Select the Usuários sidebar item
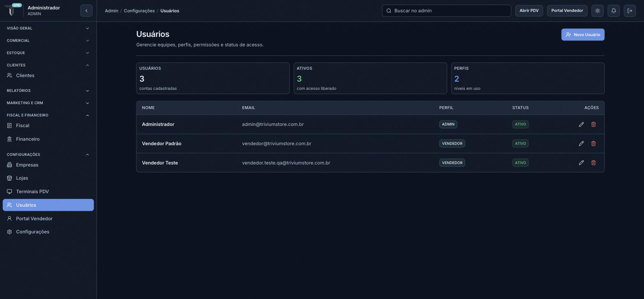The height and width of the screenshot is (299, 644). [x=48, y=205]
